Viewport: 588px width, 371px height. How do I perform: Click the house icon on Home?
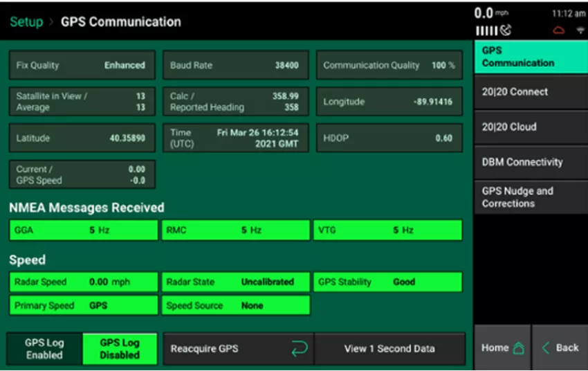pyautogui.click(x=518, y=349)
